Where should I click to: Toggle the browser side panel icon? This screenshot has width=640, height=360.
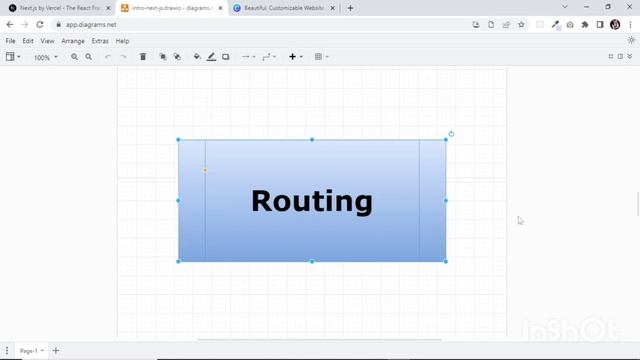tap(600, 24)
